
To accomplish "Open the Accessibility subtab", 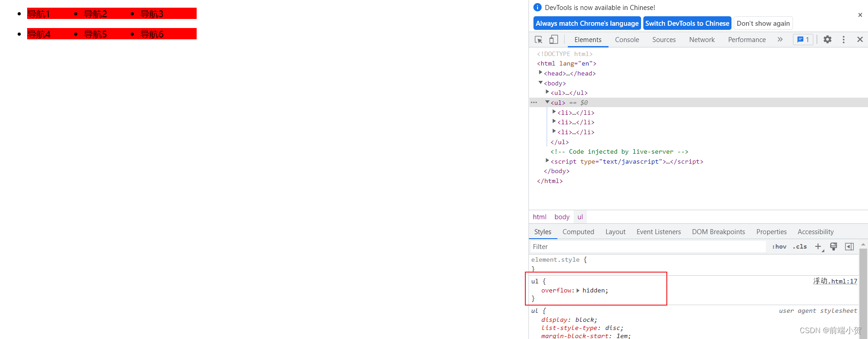I will [x=816, y=232].
